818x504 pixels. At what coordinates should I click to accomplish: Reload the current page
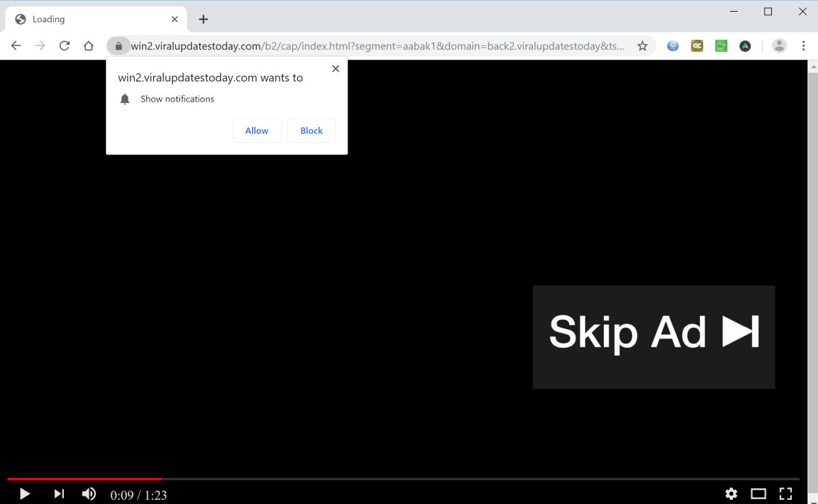click(64, 45)
